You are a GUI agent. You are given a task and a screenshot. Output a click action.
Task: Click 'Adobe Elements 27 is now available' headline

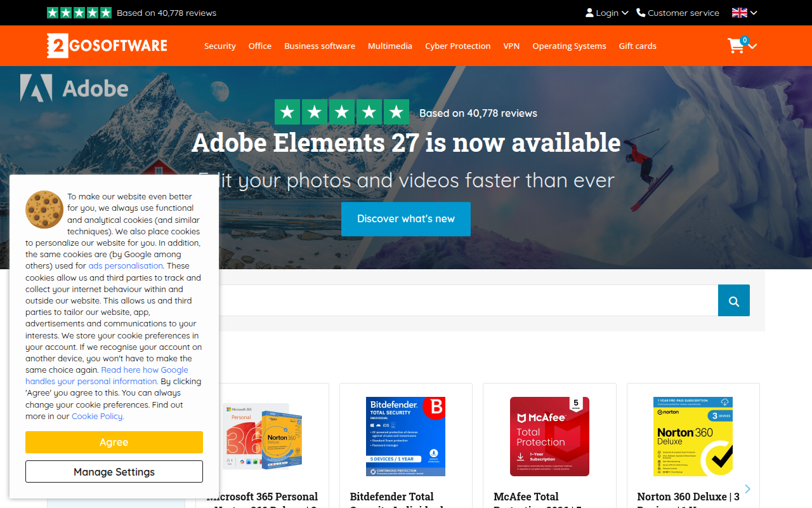(x=406, y=143)
